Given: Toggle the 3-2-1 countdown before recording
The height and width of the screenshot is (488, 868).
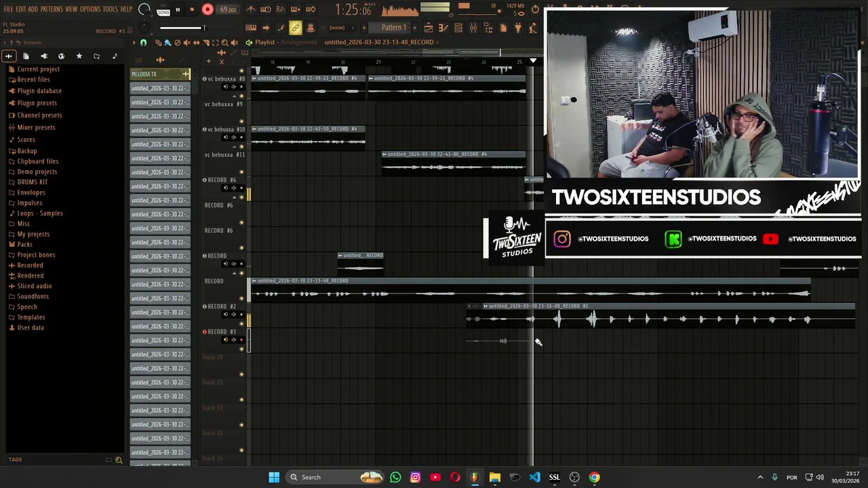Looking at the screenshot, I should click(281, 9).
